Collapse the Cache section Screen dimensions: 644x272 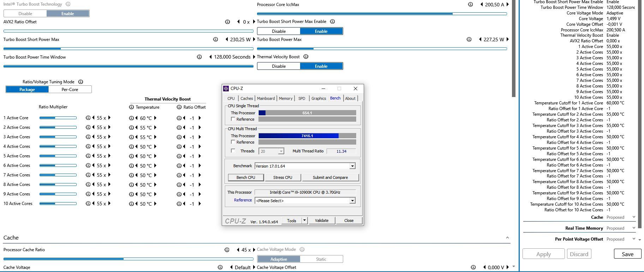click(507, 238)
